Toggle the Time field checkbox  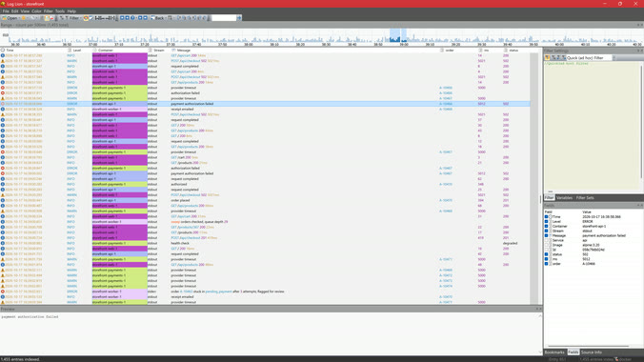pos(546,216)
